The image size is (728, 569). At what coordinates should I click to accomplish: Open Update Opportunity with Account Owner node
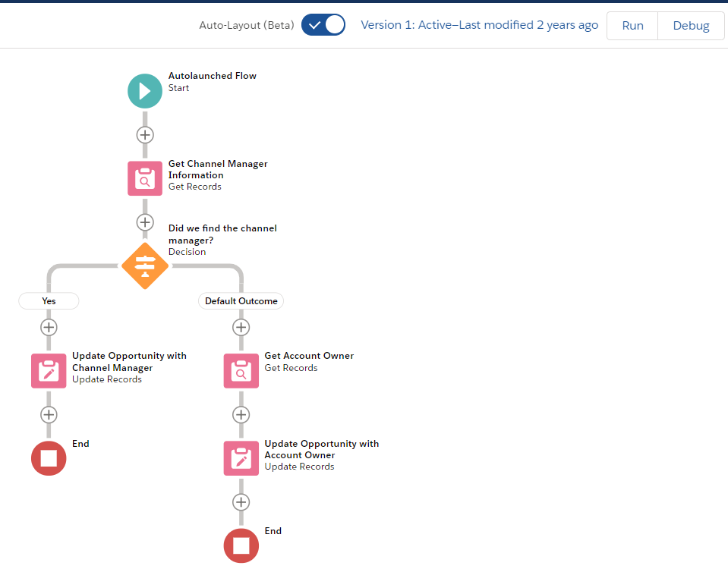click(x=241, y=458)
